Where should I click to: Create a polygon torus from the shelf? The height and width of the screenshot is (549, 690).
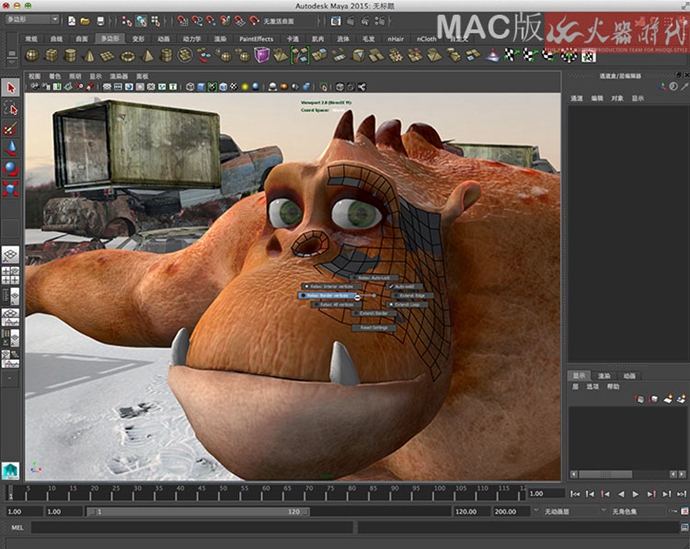(x=128, y=56)
